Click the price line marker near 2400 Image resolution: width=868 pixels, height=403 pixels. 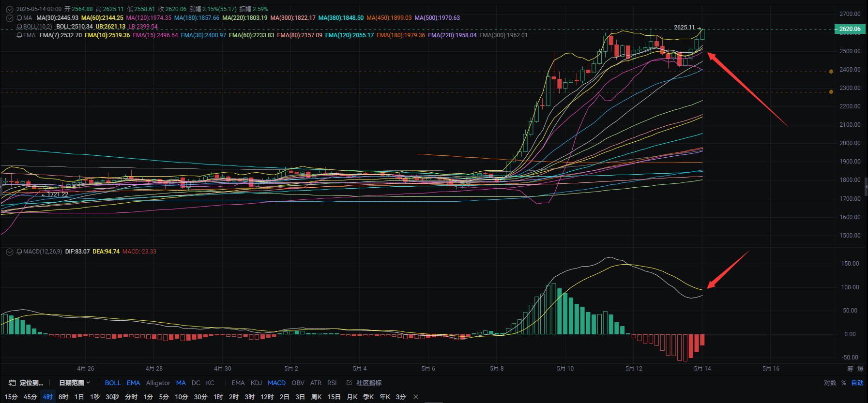(x=831, y=72)
